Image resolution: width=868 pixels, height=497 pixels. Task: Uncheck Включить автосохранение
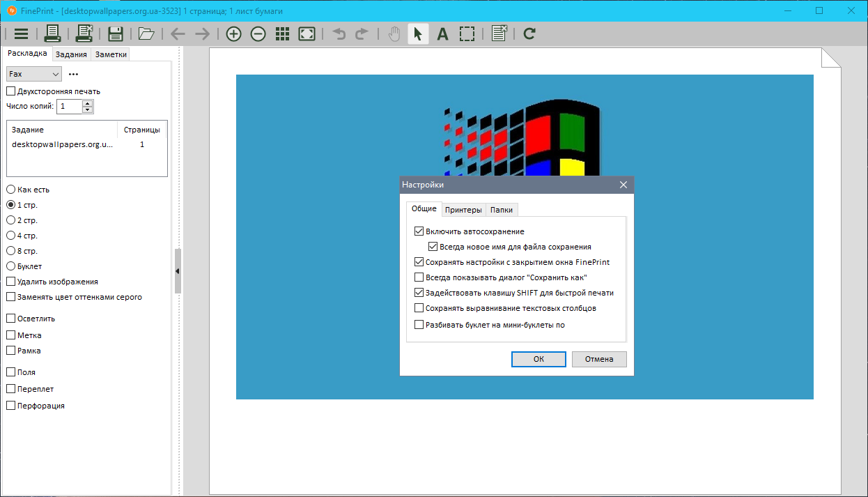click(470, 231)
